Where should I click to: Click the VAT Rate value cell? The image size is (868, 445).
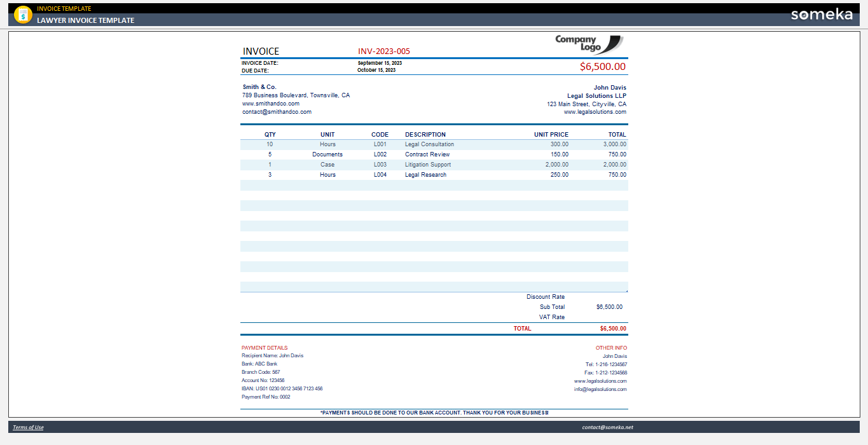[596, 317]
